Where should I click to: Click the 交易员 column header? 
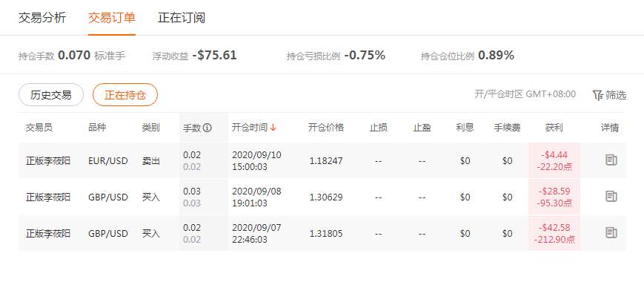point(39,128)
